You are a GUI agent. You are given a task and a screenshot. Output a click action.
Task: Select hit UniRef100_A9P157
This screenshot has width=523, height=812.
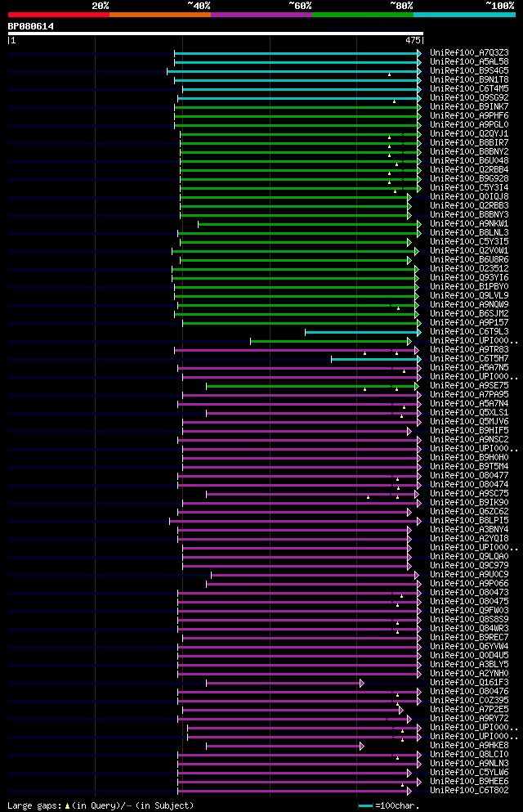tap(469, 323)
